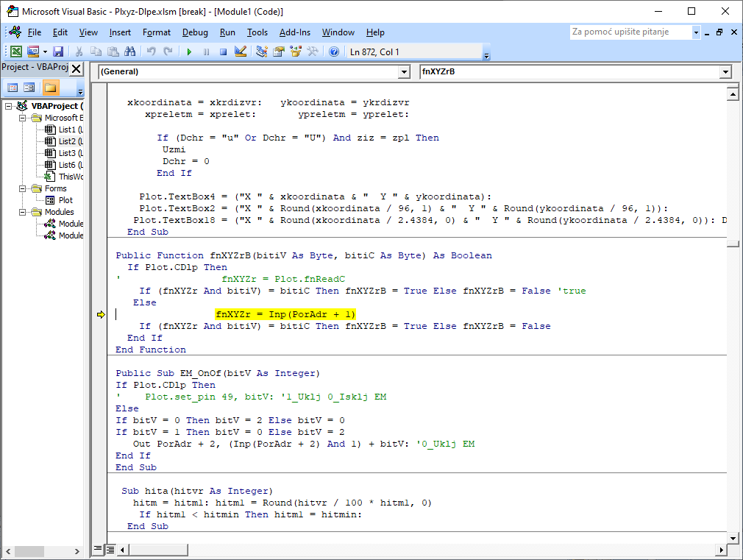Open the Toolbox icon
This screenshot has width=743, height=560.
tap(313, 52)
